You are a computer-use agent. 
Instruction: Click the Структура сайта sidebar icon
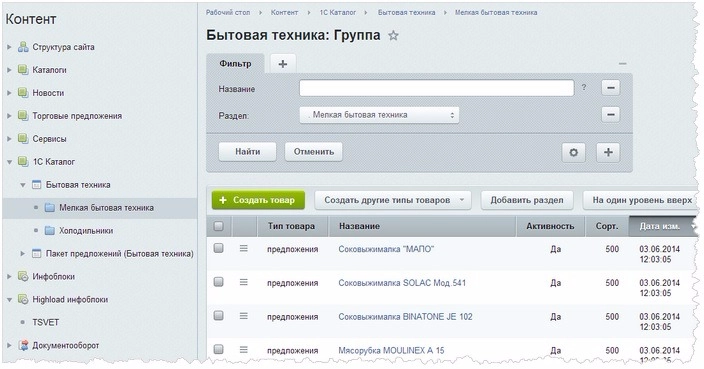pyautogui.click(x=23, y=47)
